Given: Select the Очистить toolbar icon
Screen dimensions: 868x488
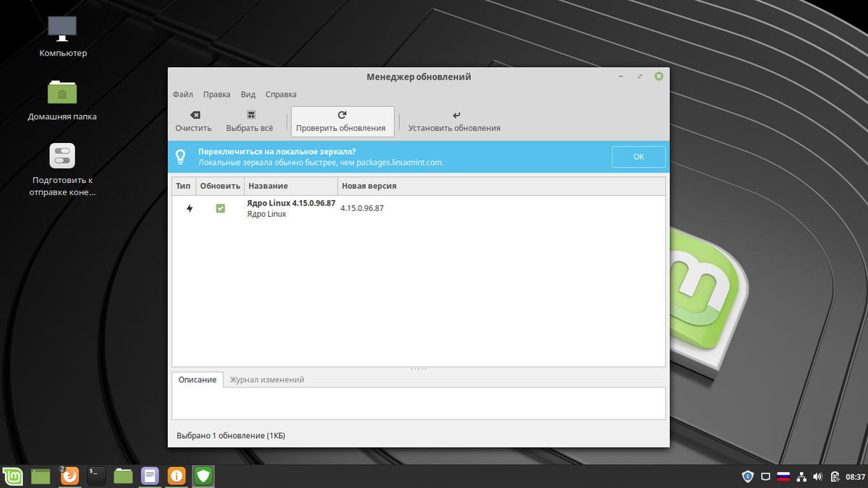Looking at the screenshot, I should pos(193,121).
